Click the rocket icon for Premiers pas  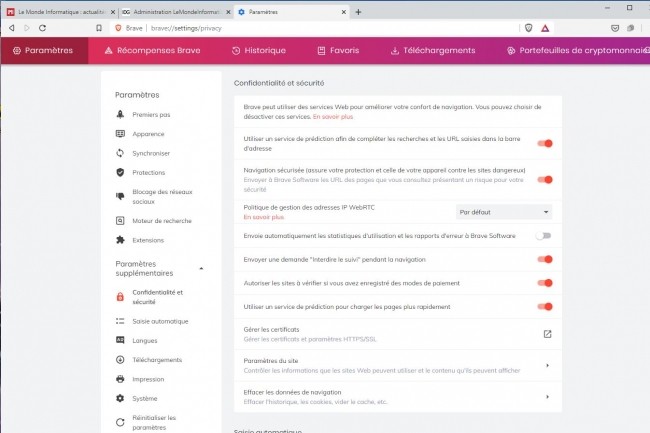tap(120, 114)
